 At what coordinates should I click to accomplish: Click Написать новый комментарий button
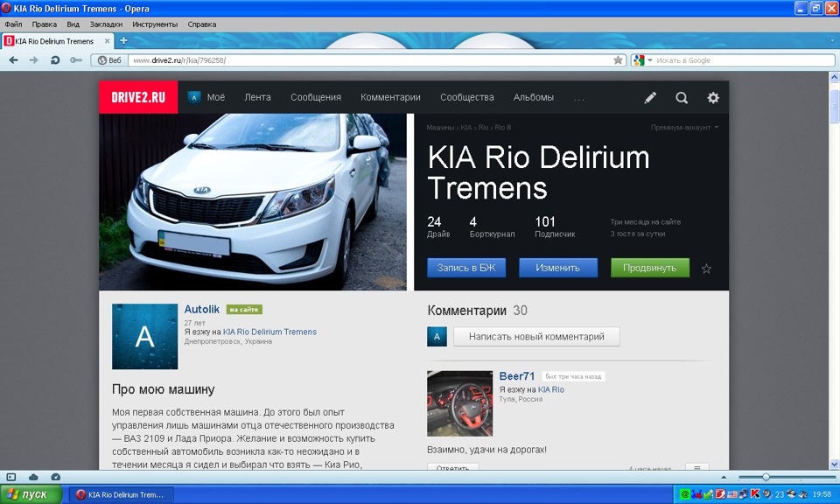pos(536,336)
